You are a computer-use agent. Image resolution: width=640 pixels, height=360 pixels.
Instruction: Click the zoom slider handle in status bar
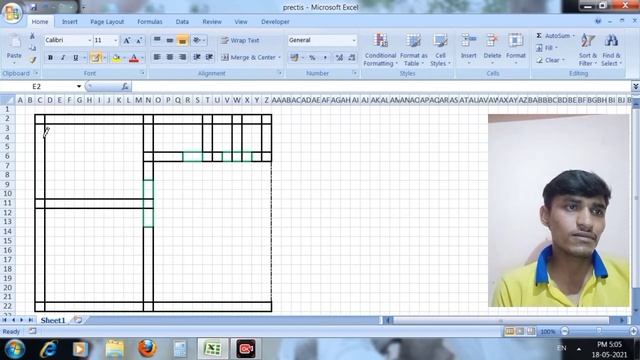coord(599,331)
